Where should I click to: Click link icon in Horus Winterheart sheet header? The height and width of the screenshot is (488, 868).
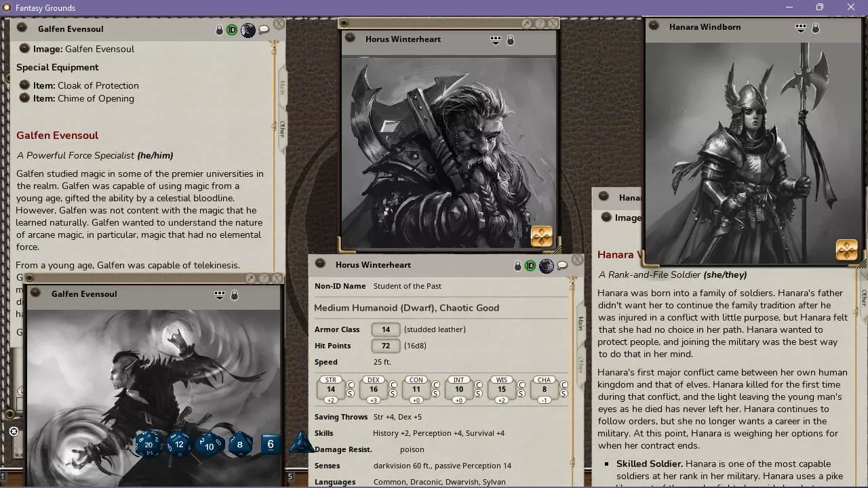coord(321,264)
